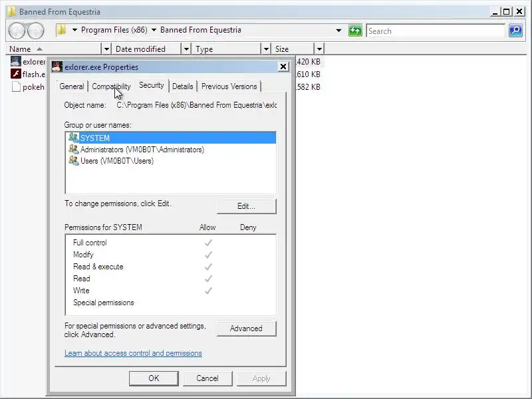Click the Special permissions row label

[x=104, y=303]
